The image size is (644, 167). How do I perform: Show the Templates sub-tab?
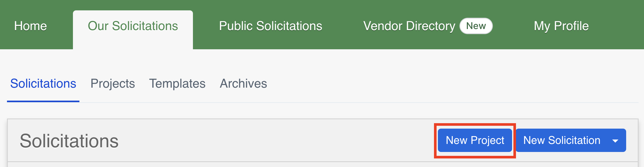coord(177,83)
